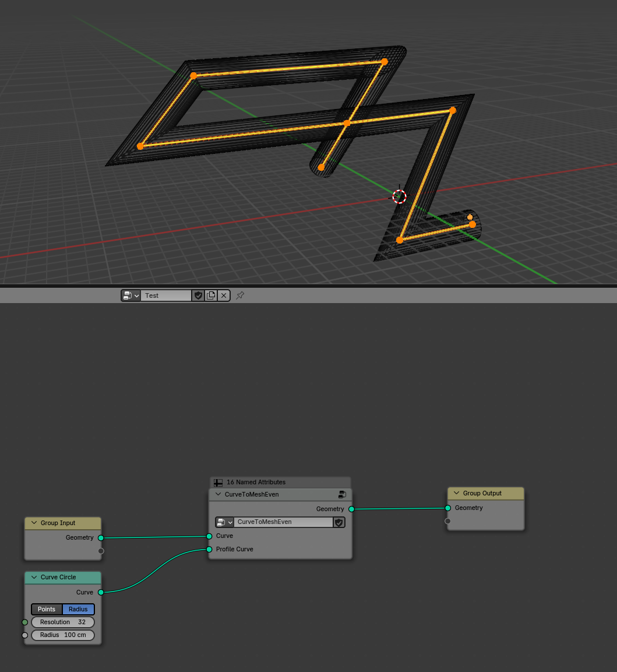This screenshot has height=672, width=617.
Task: Click Curve Circle's Curve output socket
Action: pyautogui.click(x=101, y=592)
